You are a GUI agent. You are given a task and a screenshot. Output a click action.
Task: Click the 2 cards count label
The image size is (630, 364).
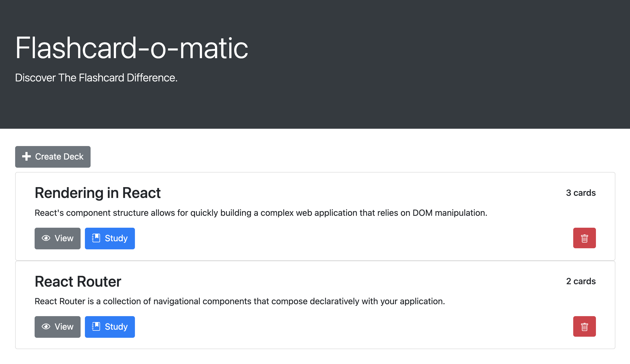[x=581, y=281]
